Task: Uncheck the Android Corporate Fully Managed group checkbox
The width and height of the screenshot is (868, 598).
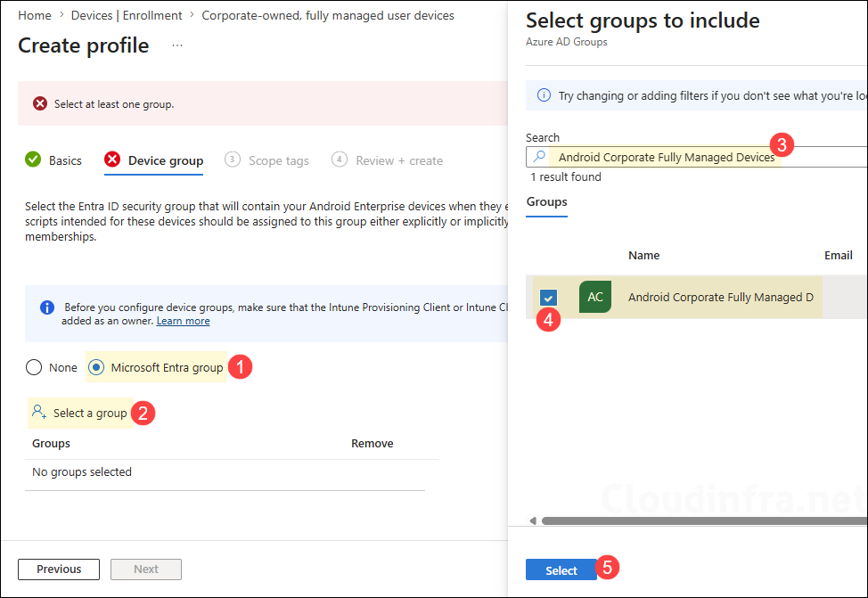Action: click(x=549, y=298)
